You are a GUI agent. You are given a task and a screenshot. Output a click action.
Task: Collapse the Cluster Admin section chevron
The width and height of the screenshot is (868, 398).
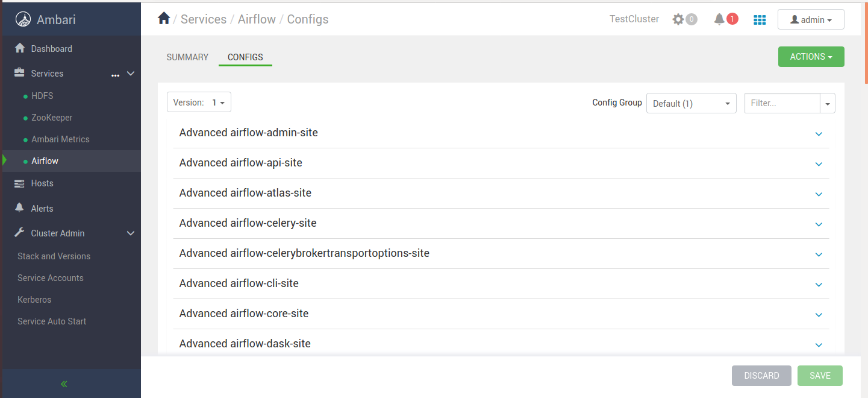[131, 233]
